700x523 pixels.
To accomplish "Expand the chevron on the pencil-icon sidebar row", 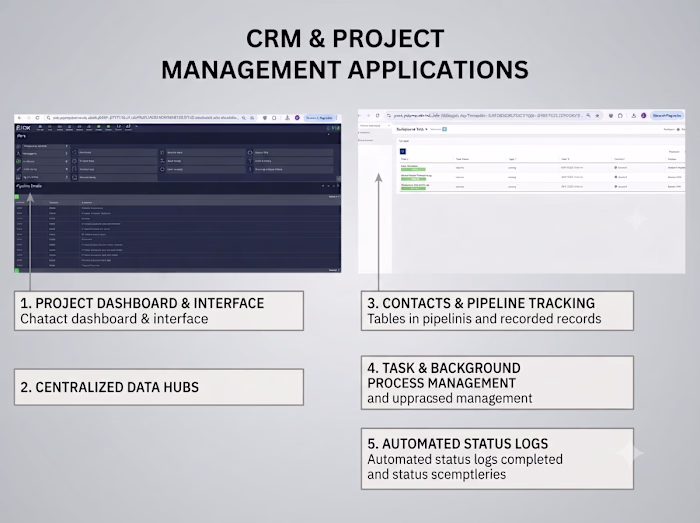I will pos(67,169).
